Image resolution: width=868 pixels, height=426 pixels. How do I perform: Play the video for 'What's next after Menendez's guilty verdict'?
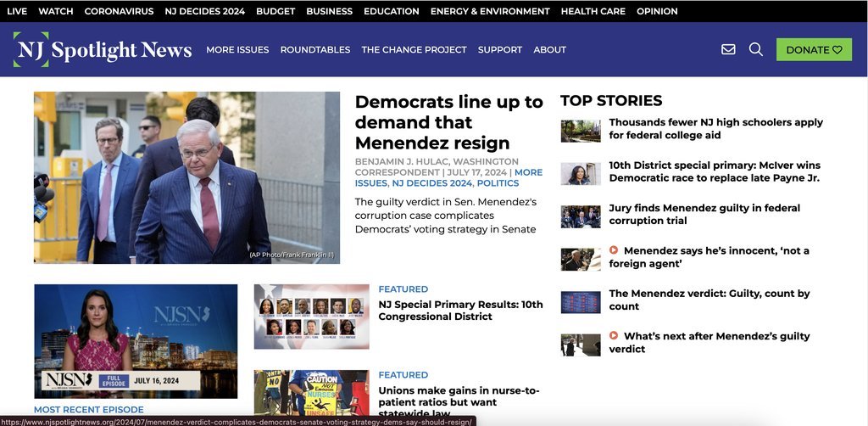[x=614, y=336]
